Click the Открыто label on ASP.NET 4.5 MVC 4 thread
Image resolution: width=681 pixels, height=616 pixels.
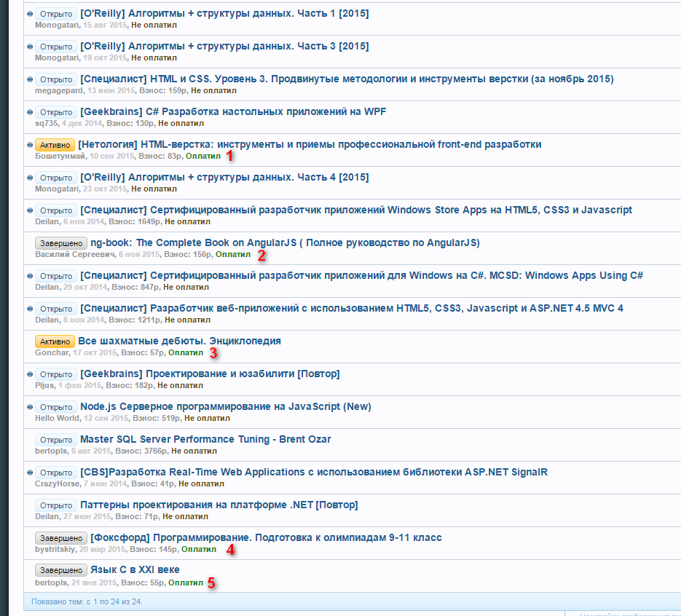(x=56, y=309)
